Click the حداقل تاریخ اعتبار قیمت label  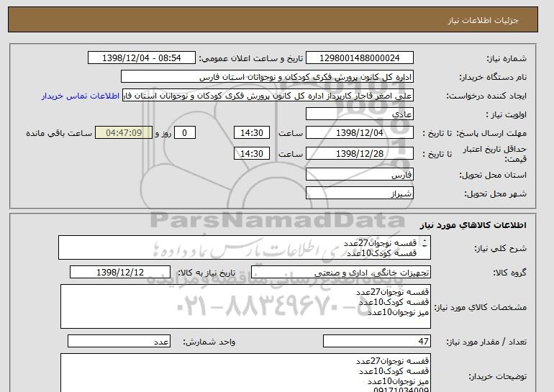point(495,155)
